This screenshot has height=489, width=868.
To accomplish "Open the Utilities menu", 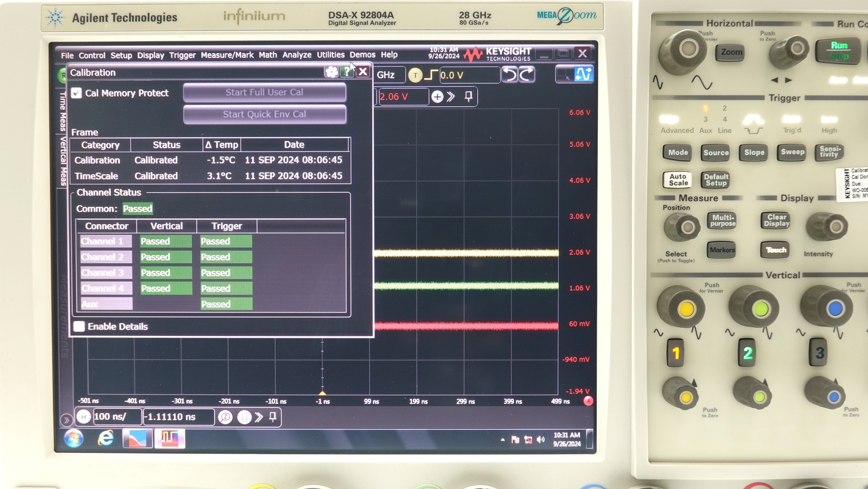I will coord(330,55).
